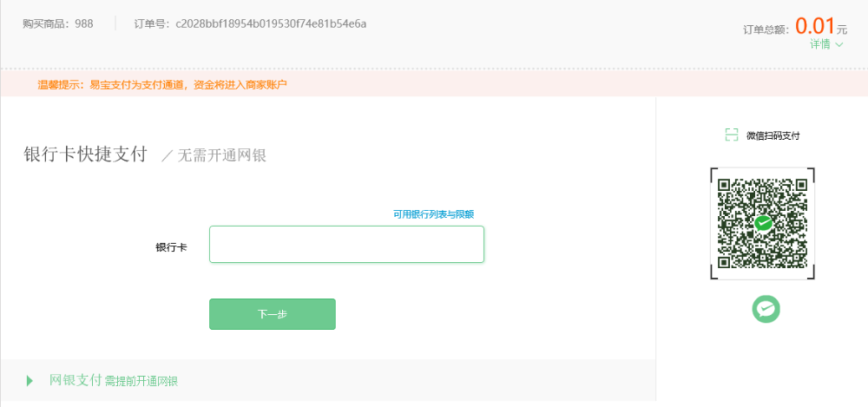Image resolution: width=868 pixels, height=407 pixels.
Task: Click the 温馨提示 notice banner text
Action: tap(162, 85)
